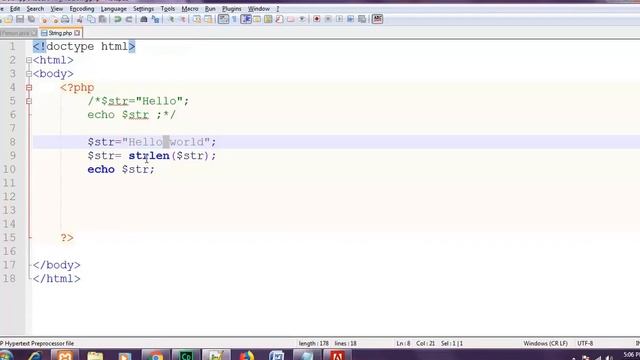Toggle synchronized horizontal scrolling

tap(208, 19)
